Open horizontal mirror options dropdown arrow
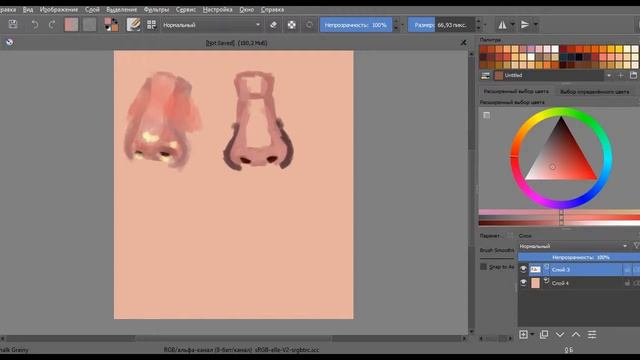Image resolution: width=640 pixels, height=360 pixels. (x=513, y=25)
